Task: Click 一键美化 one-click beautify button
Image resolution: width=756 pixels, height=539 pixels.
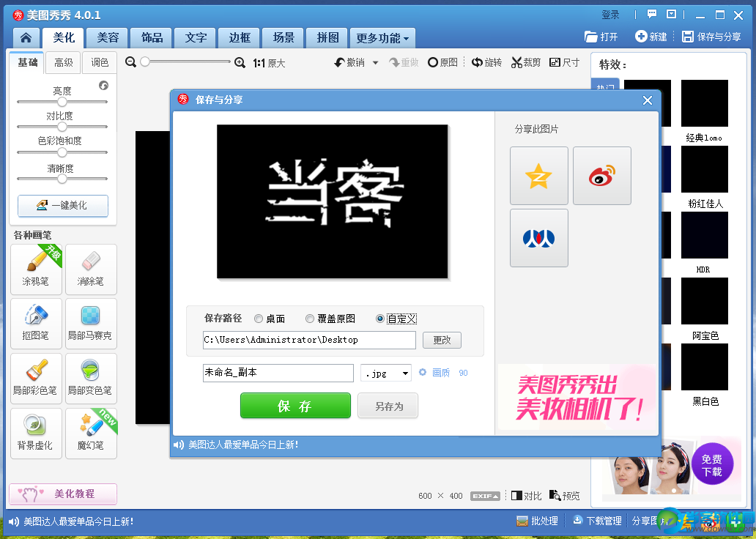Action: tap(63, 205)
